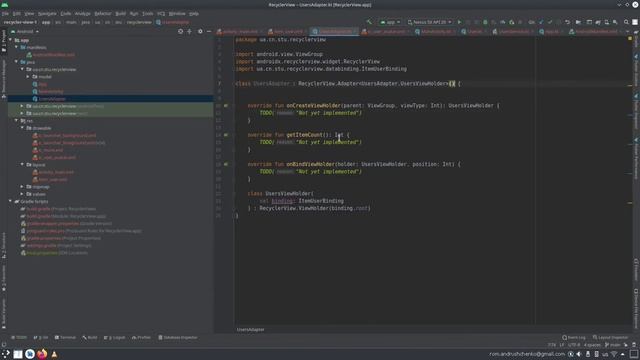Open the Event Log panel
The height and width of the screenshot is (360, 640).
click(574, 338)
